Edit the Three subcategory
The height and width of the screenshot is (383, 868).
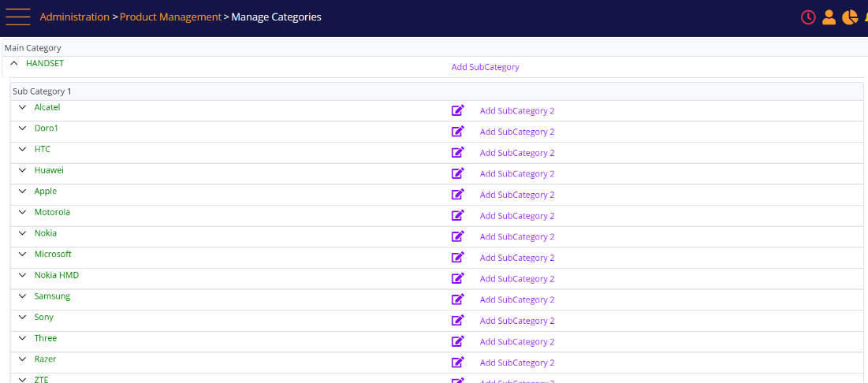click(x=458, y=342)
